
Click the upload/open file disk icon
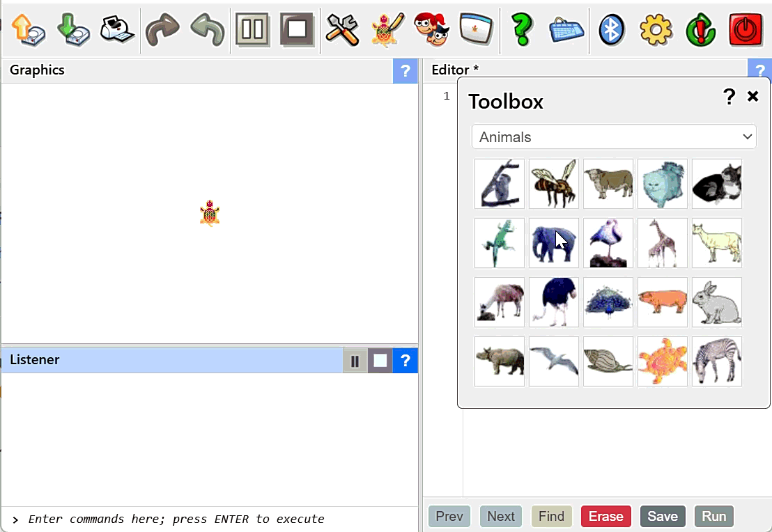[x=29, y=30]
